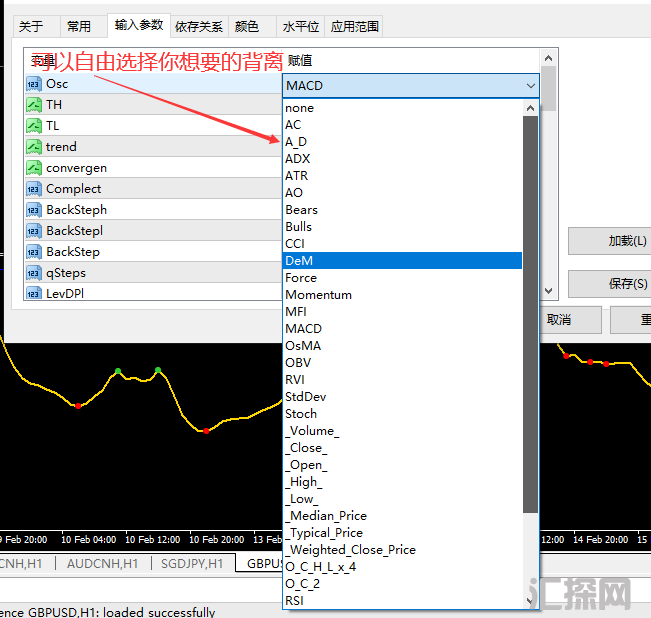The image size is (651, 618).
Task: Select the qSteps parameter row
Action: click(x=153, y=273)
